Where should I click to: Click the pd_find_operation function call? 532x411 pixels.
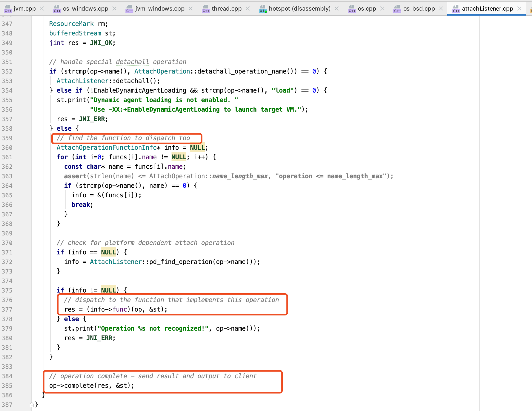coord(181,262)
